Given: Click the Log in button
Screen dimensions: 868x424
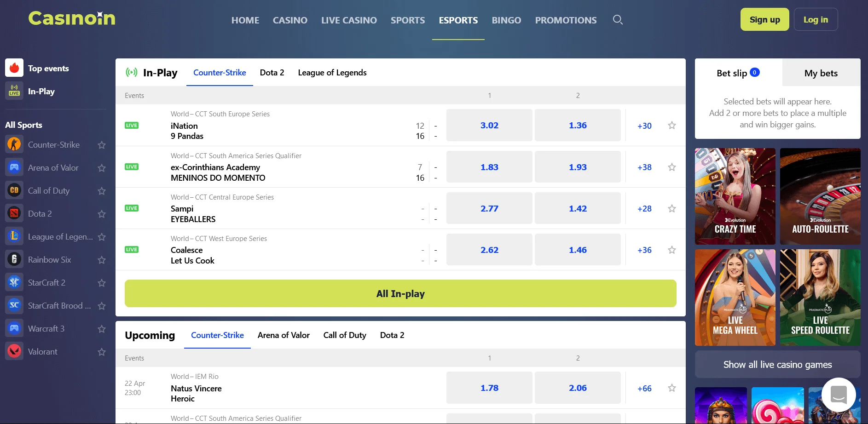Looking at the screenshot, I should click(x=816, y=19).
